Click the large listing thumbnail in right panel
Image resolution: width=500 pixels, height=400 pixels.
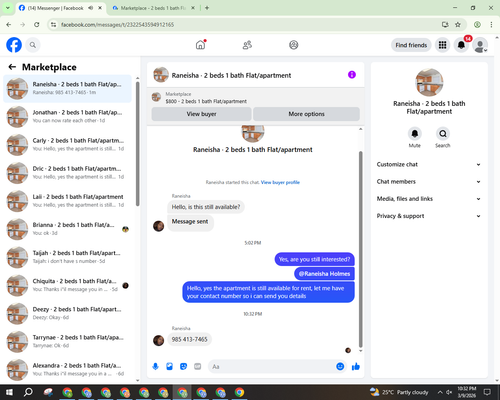coord(429,82)
